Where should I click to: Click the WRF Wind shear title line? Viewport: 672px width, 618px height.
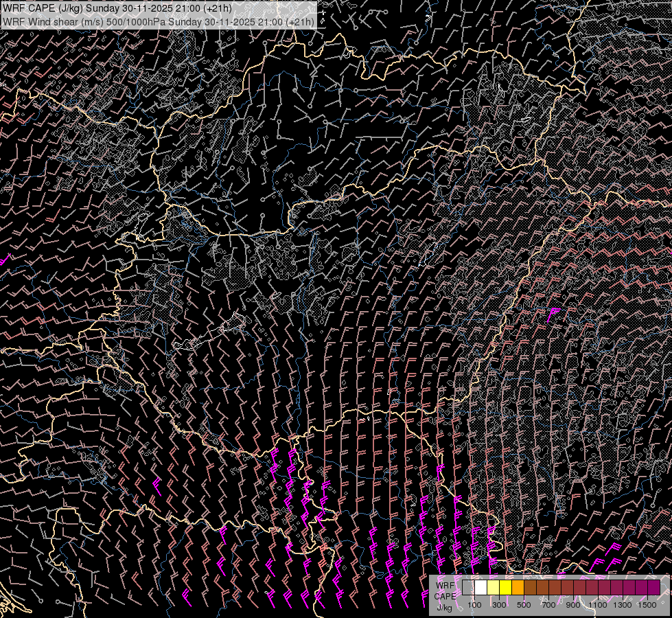[x=159, y=21]
